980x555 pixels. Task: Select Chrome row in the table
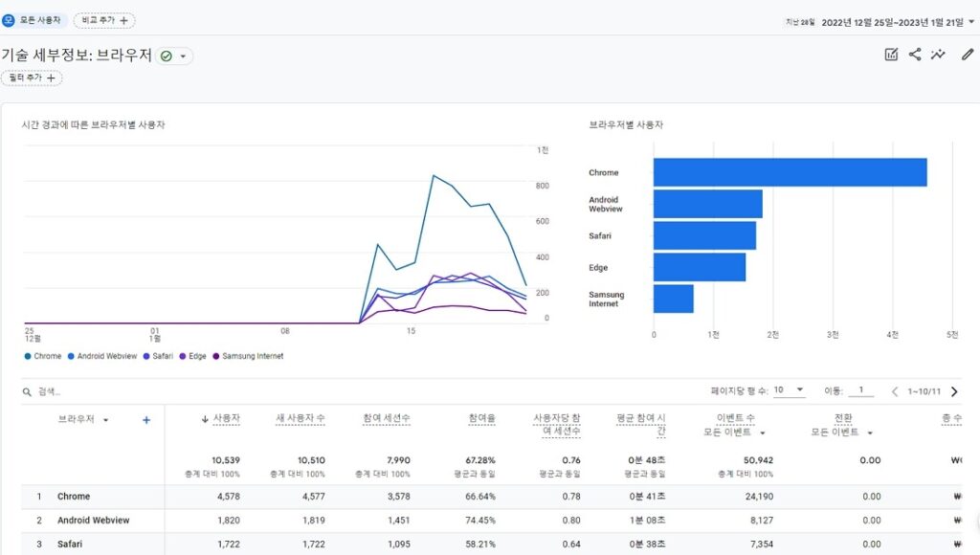491,497
